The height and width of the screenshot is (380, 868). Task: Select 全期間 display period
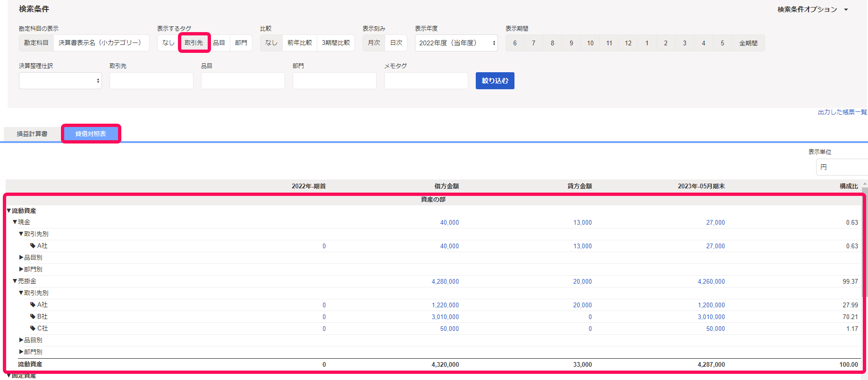(748, 43)
